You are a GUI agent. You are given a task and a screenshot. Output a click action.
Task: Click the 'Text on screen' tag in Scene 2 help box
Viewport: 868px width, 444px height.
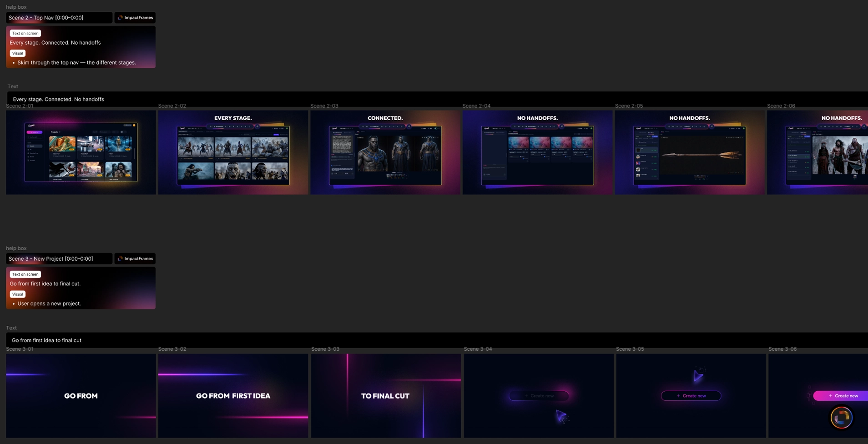pyautogui.click(x=25, y=33)
